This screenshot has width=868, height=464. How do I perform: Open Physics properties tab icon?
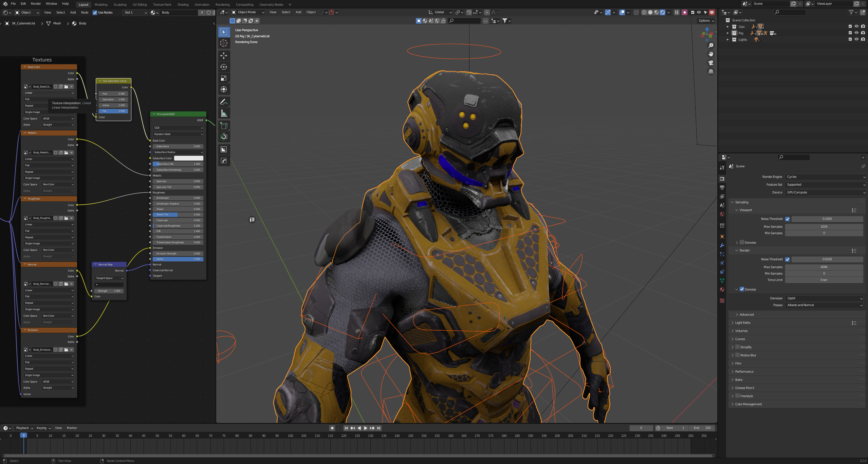[722, 263]
